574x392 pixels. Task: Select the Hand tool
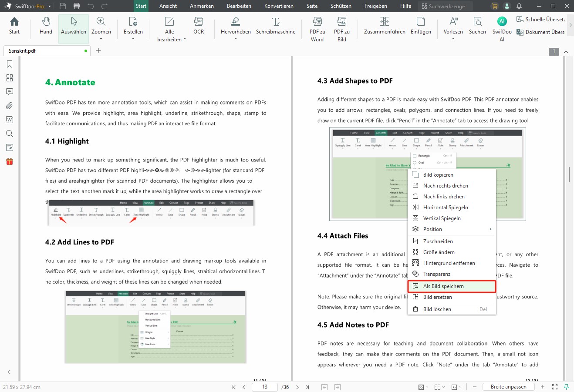coord(46,26)
